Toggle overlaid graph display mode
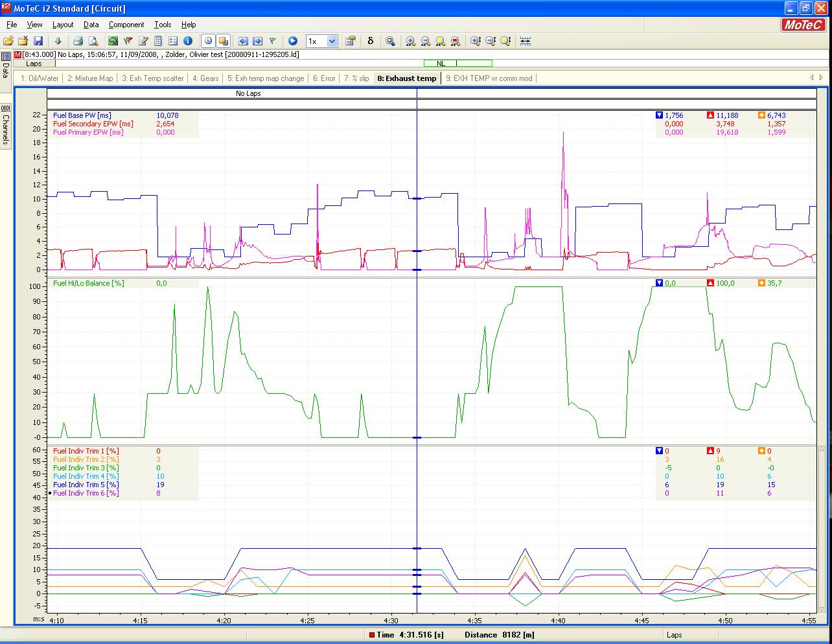The image size is (832, 644). coord(223,41)
